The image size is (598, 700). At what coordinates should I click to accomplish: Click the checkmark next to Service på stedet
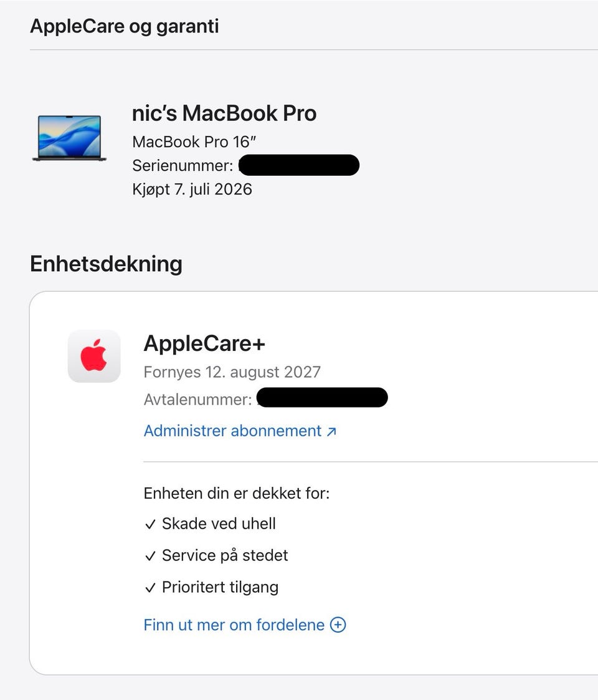click(150, 556)
